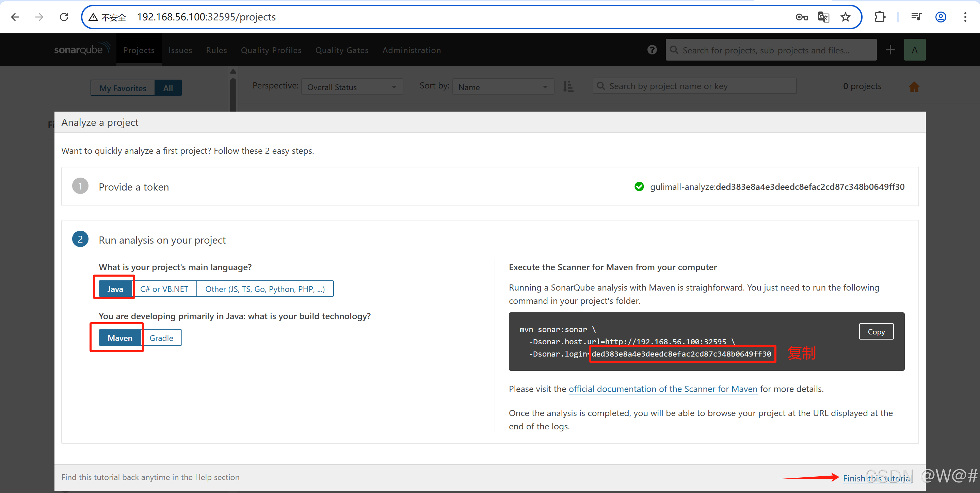
Task: Open the Projects tab
Action: (x=139, y=50)
